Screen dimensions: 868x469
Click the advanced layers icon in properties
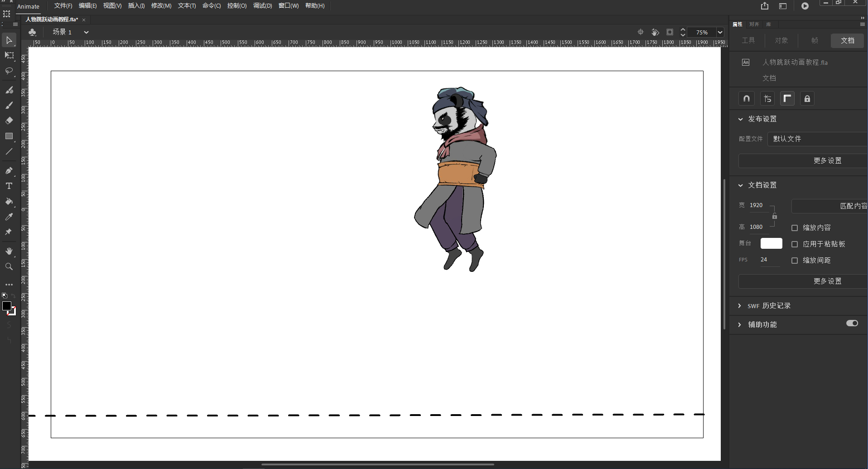[767, 99]
